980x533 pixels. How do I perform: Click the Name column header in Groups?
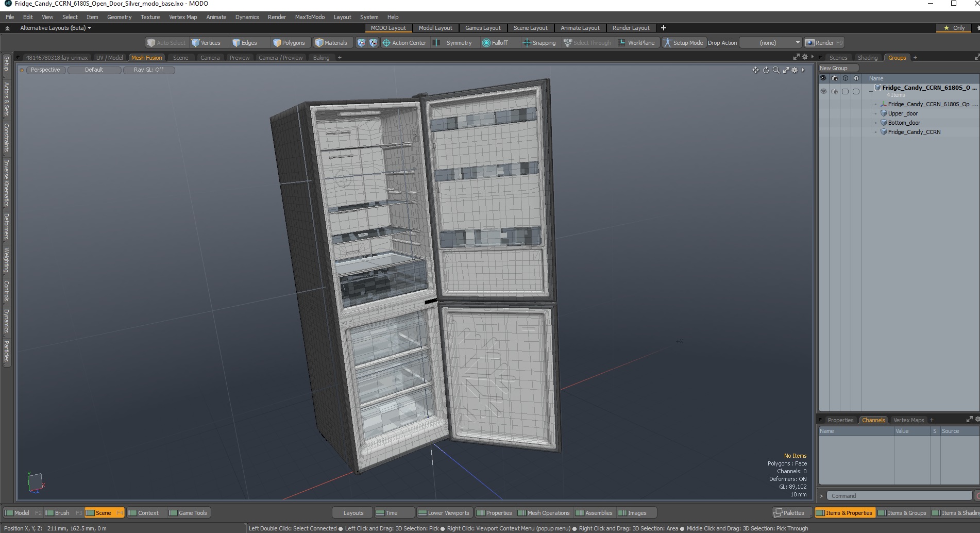pyautogui.click(x=876, y=78)
